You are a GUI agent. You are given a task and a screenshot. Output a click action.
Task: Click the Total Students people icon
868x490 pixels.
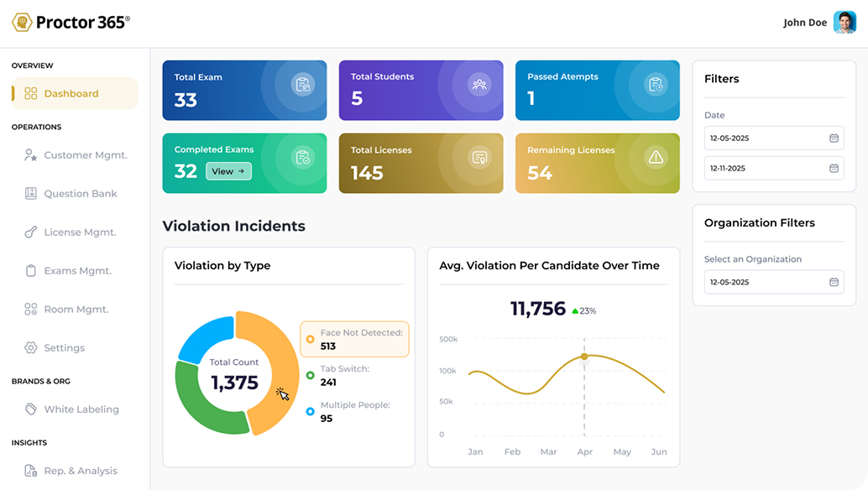click(479, 85)
